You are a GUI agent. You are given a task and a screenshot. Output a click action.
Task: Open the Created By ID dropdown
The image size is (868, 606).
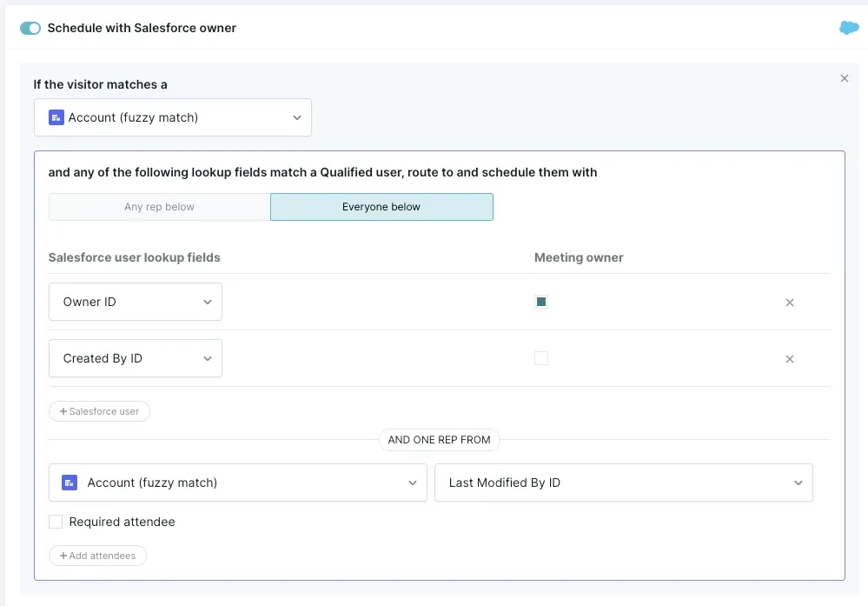pos(135,358)
